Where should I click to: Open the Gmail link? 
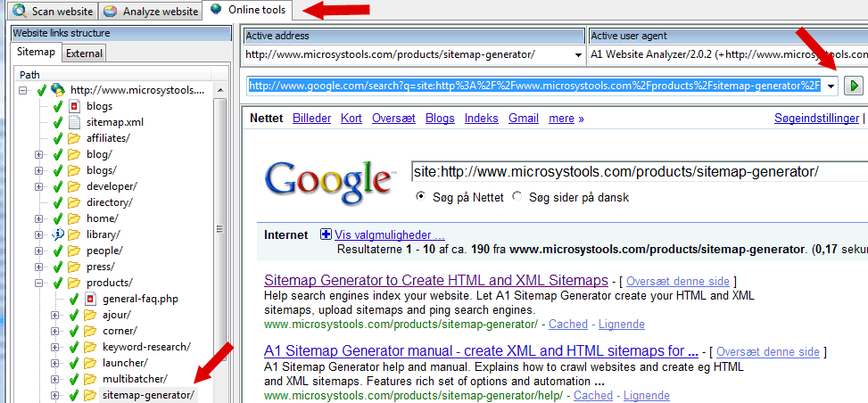pos(524,118)
